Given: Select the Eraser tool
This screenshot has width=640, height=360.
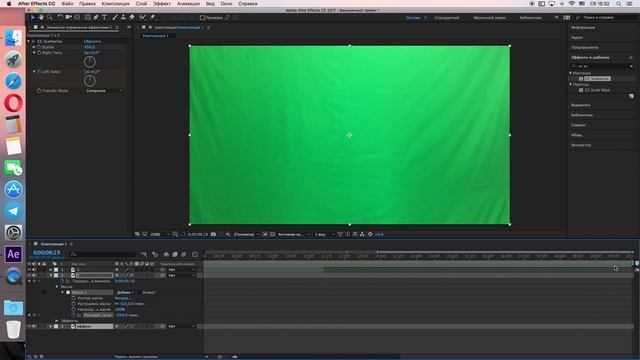Looking at the screenshot, I should coord(132,17).
